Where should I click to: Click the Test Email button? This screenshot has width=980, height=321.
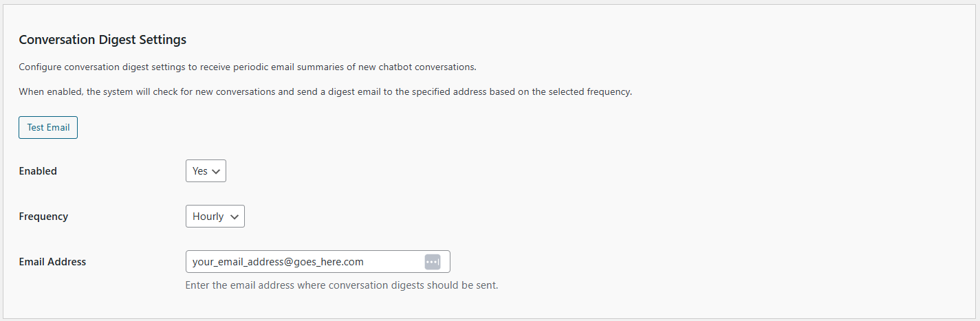point(48,128)
